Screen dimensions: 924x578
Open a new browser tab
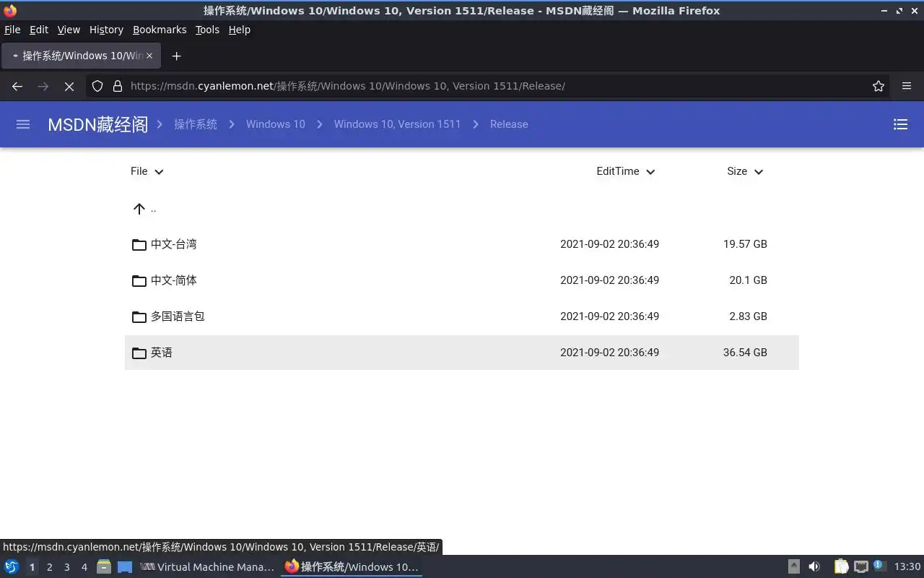pos(176,56)
